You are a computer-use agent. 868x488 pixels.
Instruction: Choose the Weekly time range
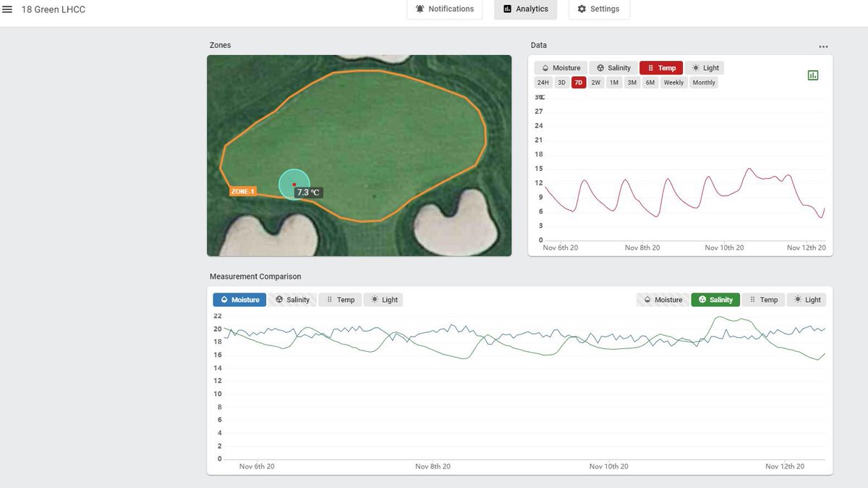click(673, 83)
